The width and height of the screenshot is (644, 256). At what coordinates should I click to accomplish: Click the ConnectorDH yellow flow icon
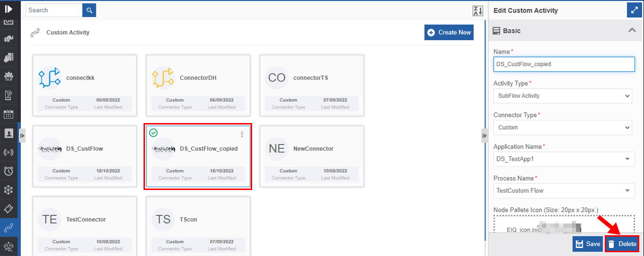click(x=163, y=78)
